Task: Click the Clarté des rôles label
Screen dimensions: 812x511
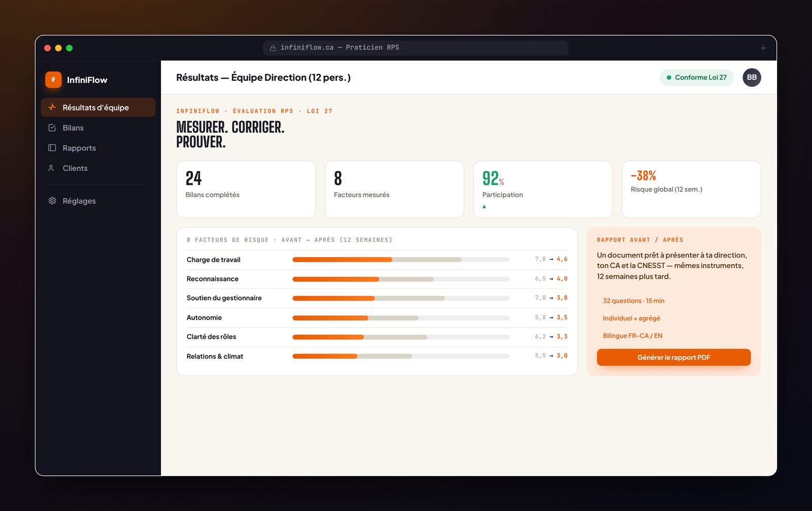Action: (211, 337)
